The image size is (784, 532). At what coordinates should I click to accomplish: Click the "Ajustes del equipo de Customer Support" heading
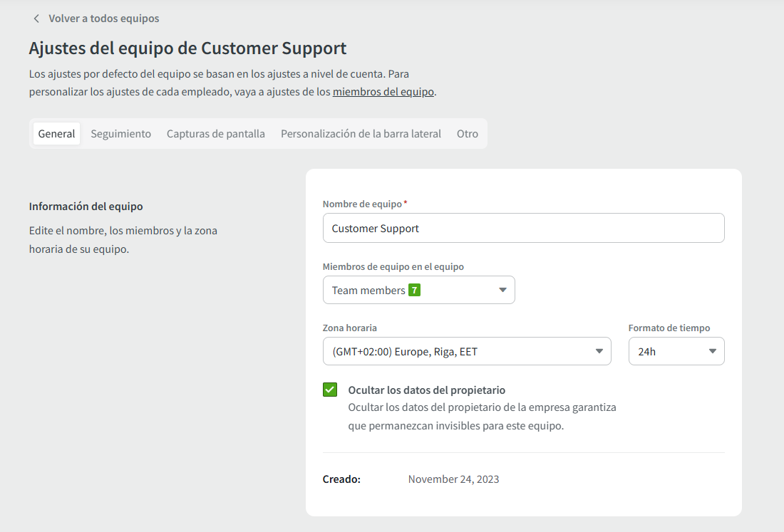(187, 48)
